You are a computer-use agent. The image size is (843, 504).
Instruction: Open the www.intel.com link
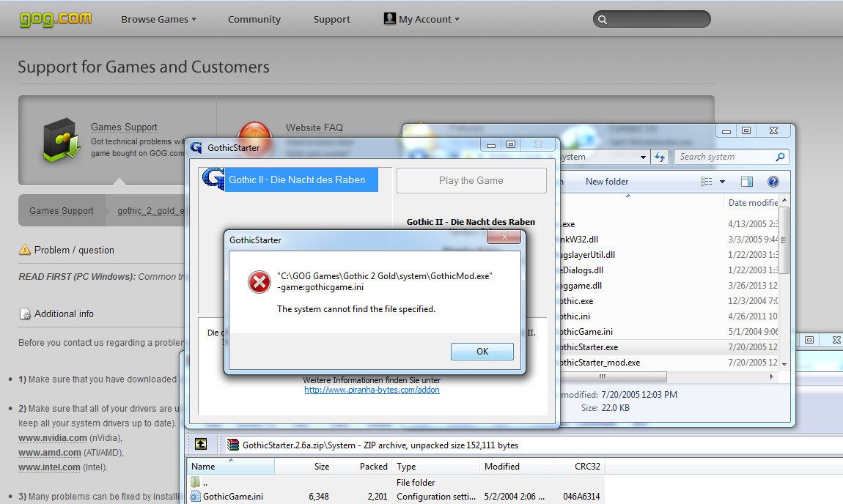49,467
